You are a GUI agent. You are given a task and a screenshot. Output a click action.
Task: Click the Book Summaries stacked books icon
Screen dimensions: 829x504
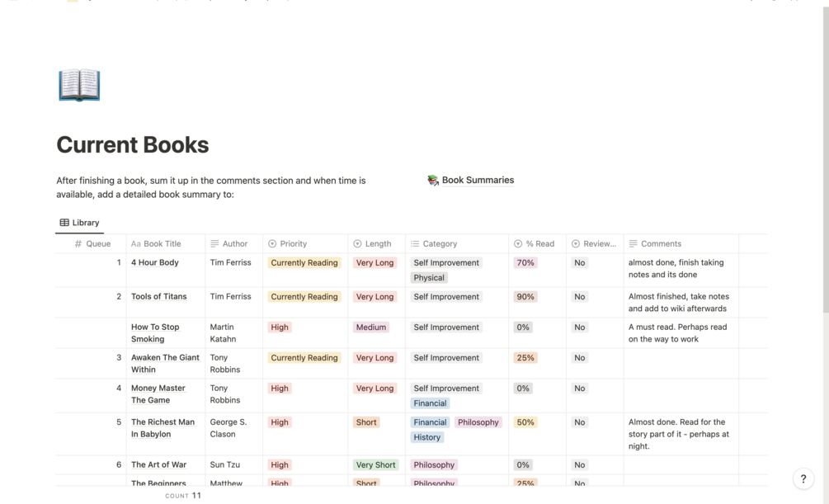(433, 181)
